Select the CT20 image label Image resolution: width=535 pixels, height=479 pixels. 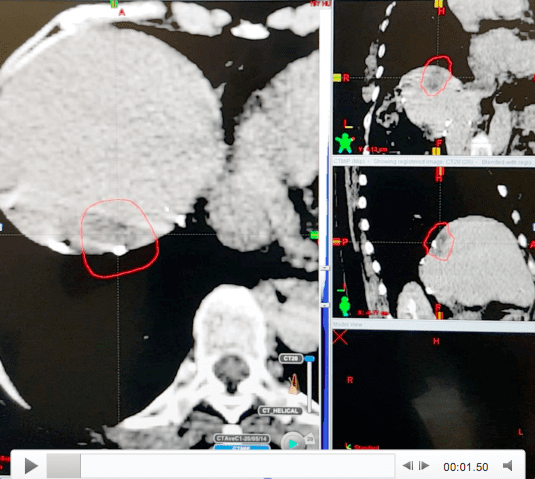click(x=290, y=359)
